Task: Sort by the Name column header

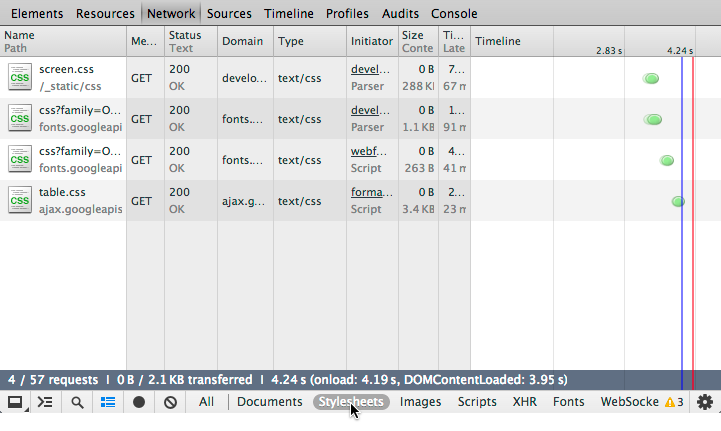Action: pyautogui.click(x=63, y=41)
